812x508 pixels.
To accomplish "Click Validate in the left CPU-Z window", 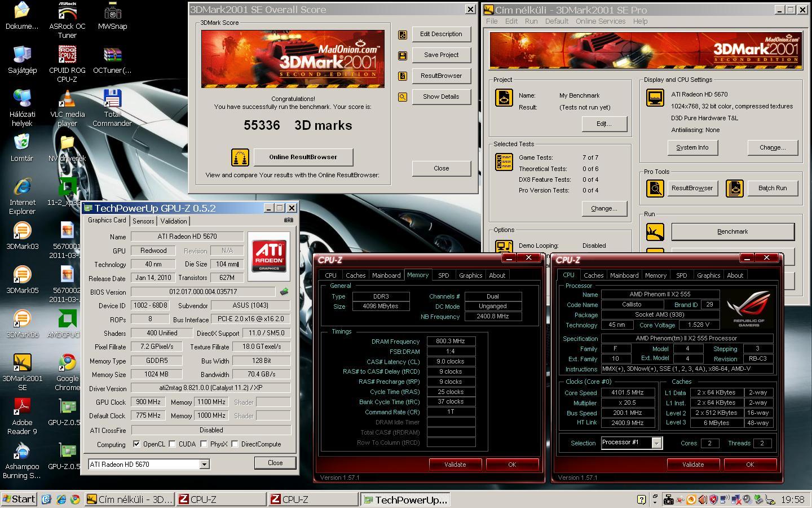I will (455, 465).
